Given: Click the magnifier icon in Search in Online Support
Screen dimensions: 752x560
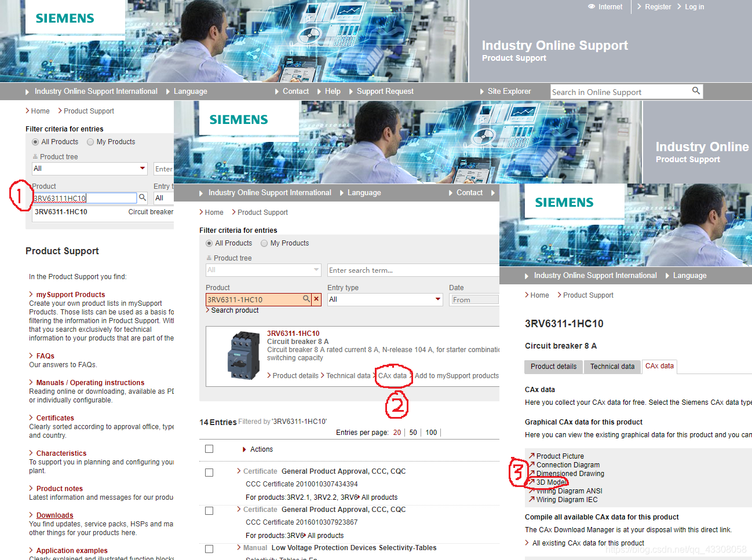Looking at the screenshot, I should [696, 91].
